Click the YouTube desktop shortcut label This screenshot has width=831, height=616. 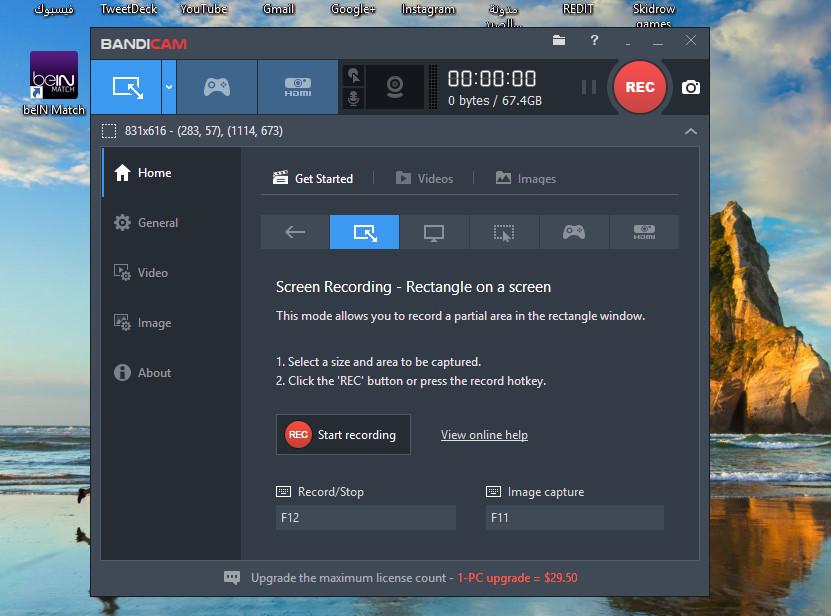pos(204,9)
